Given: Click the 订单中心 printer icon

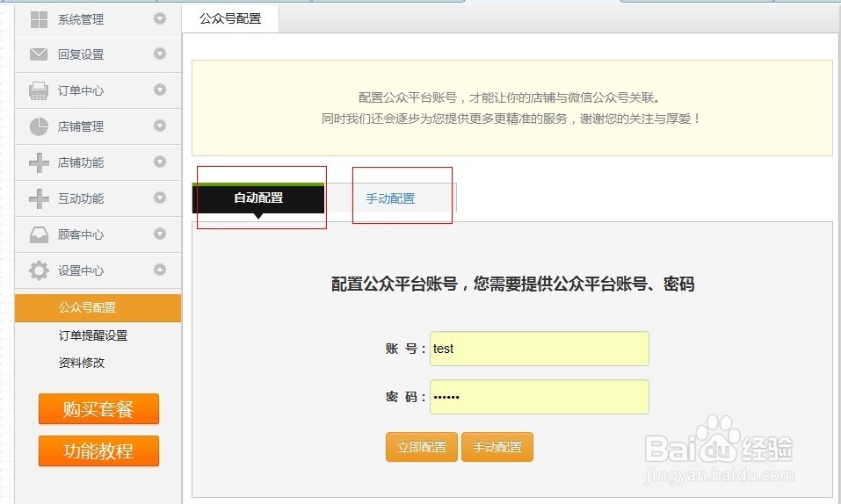Looking at the screenshot, I should point(39,90).
